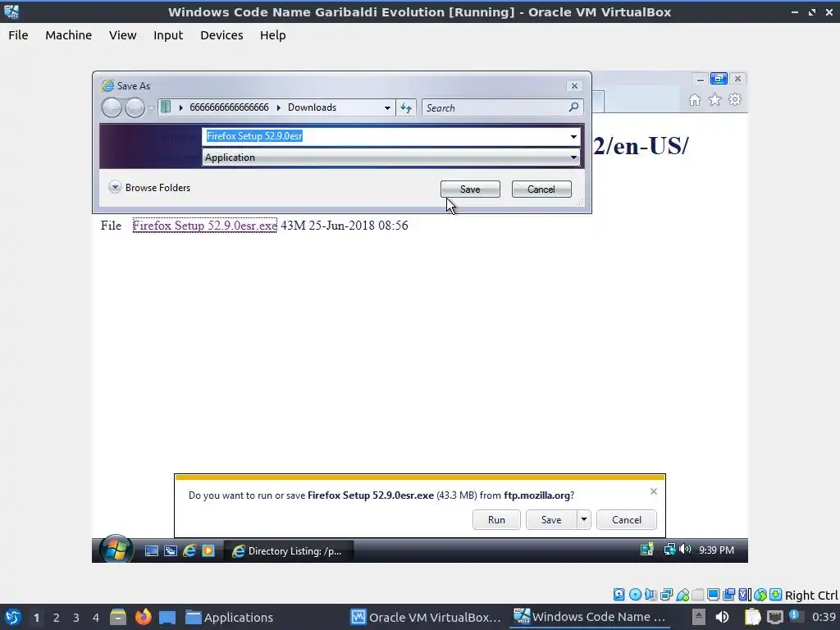
Task: Click the guest Windows Sidebar tray icon
Action: (x=647, y=550)
